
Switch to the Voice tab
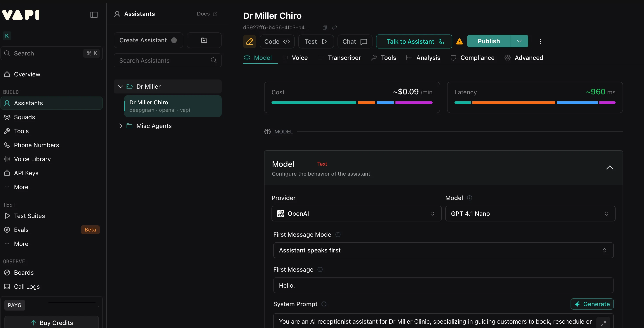[x=295, y=58]
